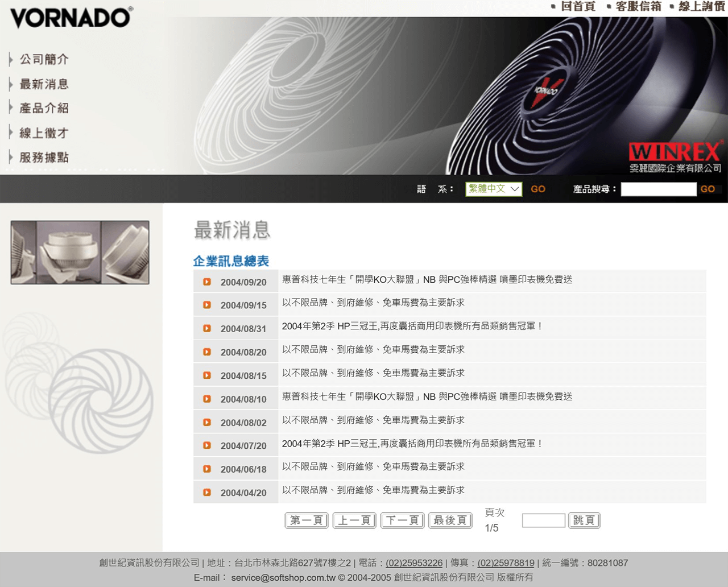Open 最新消息 in the side menu
The image size is (728, 587).
44,84
